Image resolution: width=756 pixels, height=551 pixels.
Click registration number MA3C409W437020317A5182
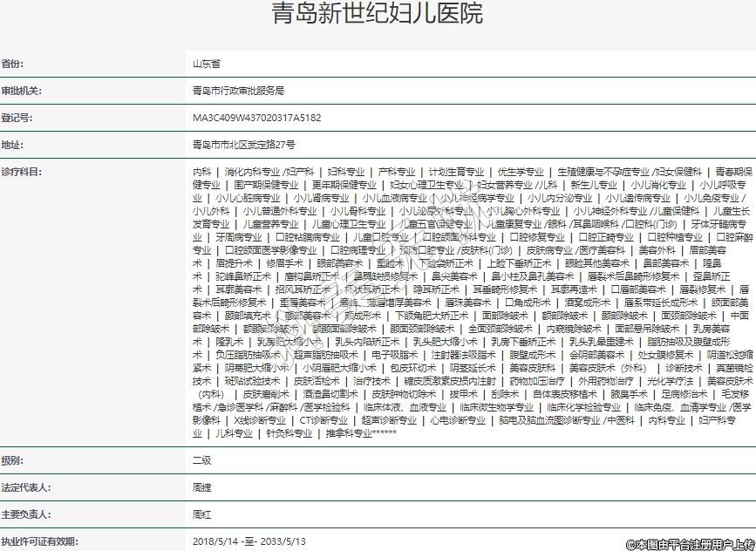257,118
